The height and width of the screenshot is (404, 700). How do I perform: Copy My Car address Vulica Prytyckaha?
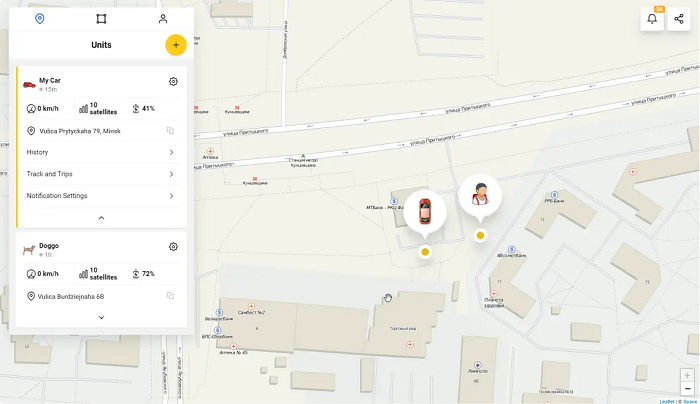pyautogui.click(x=171, y=130)
